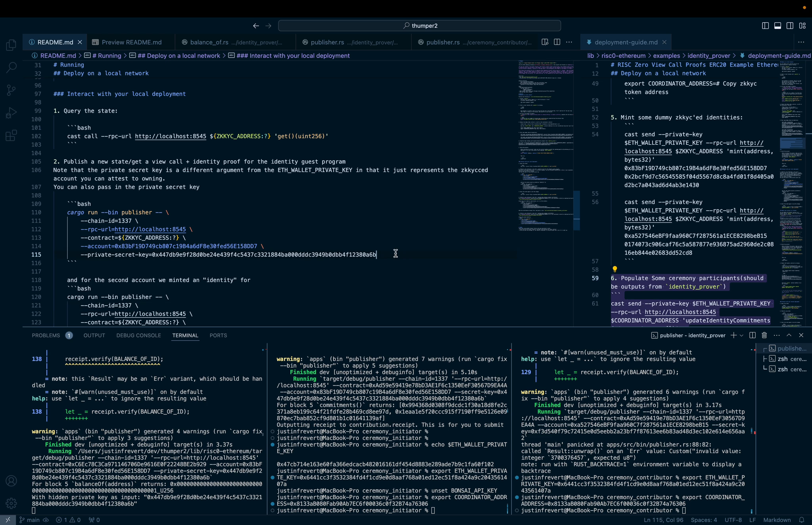Open the Accounts menu icon
The image size is (812, 525).
[x=11, y=481]
